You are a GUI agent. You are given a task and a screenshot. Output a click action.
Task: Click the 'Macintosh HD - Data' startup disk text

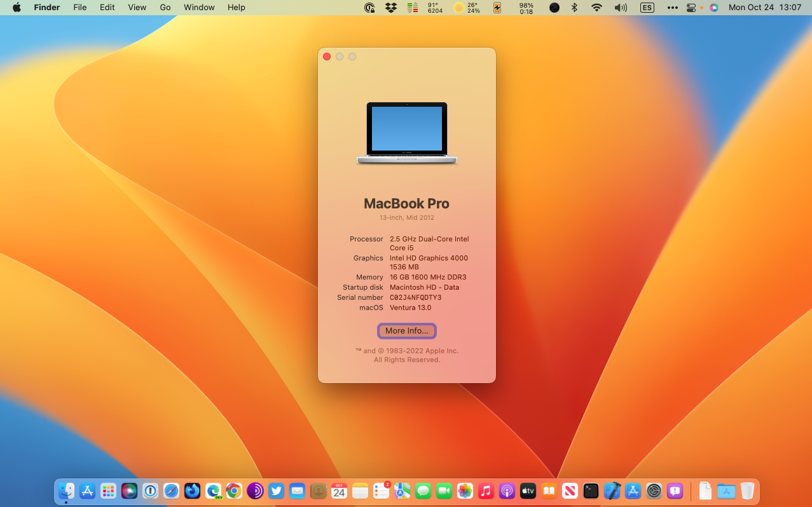click(424, 287)
